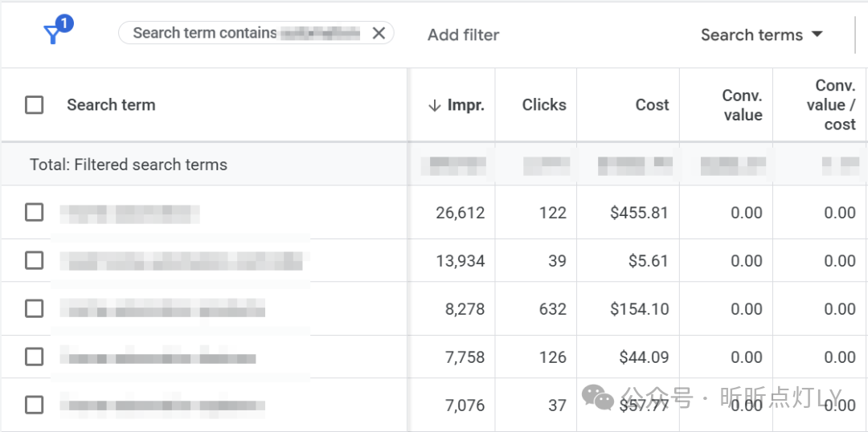The image size is (868, 432).
Task: Check the row with 13,934 impressions
Action: (34, 260)
